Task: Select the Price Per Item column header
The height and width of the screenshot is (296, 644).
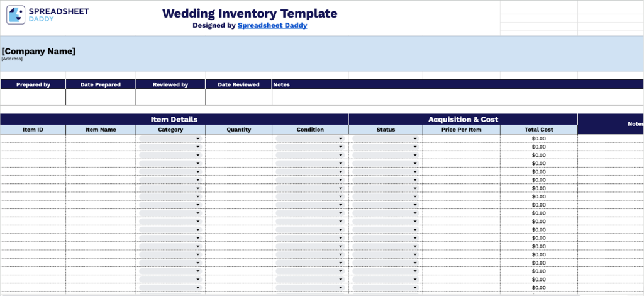Action: pos(461,130)
